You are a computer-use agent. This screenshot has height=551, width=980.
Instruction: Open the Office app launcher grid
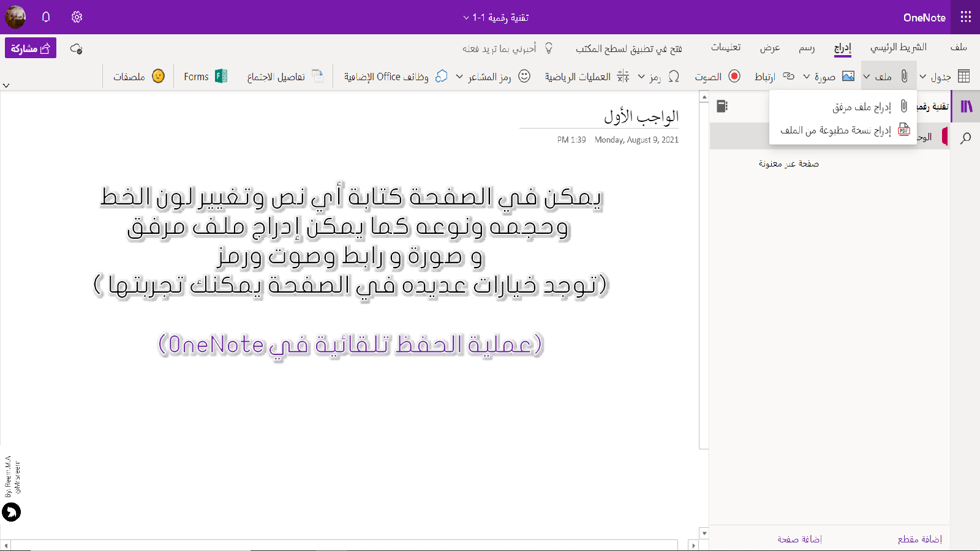965,17
